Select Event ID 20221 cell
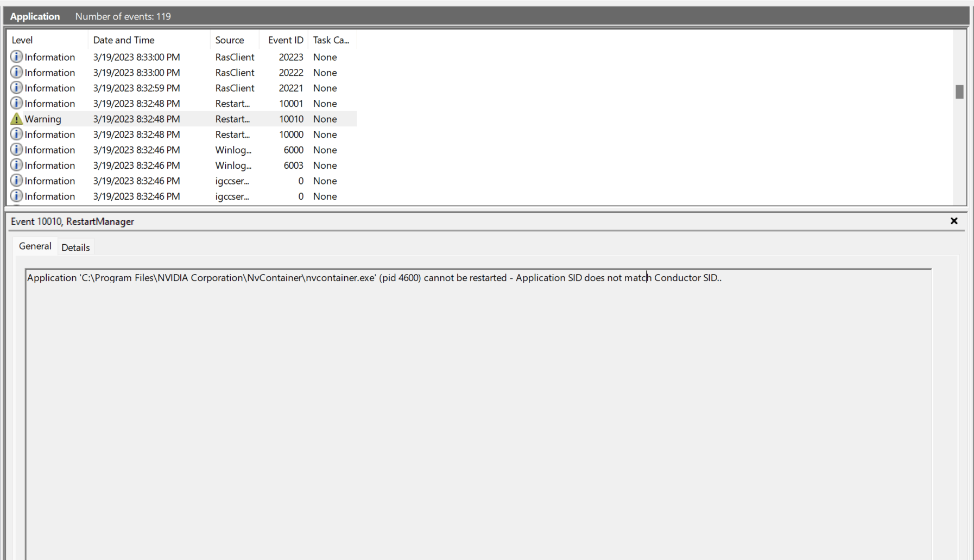Viewport: 974px width, 560px height. pyautogui.click(x=291, y=88)
